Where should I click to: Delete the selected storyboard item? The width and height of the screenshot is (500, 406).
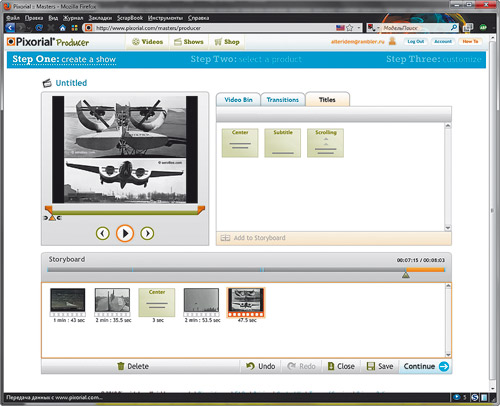coord(133,366)
